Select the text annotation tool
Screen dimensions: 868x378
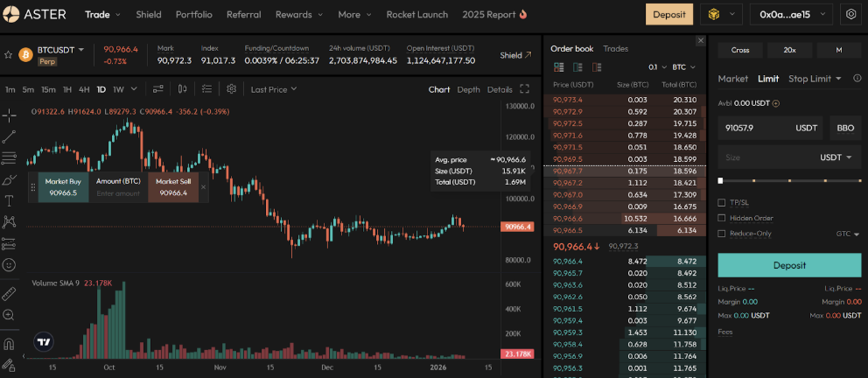[x=9, y=200]
